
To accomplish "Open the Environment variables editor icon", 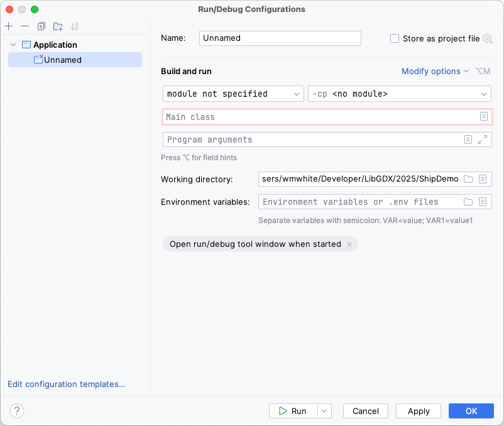I will 483,202.
